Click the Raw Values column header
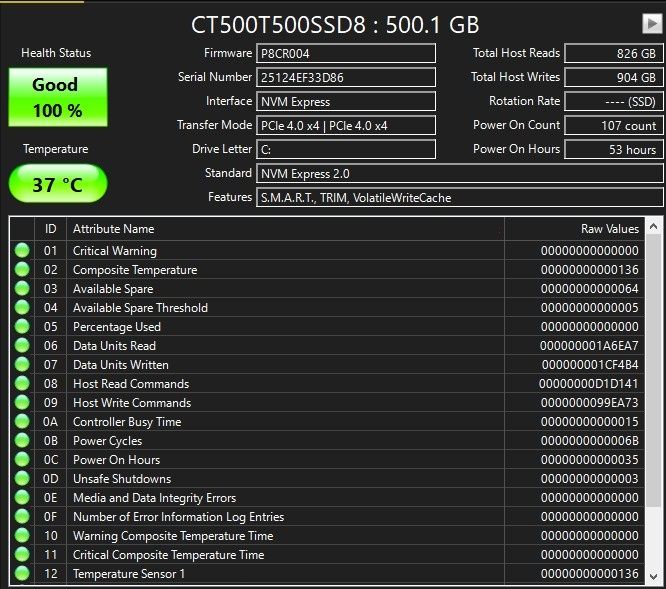 [x=574, y=229]
